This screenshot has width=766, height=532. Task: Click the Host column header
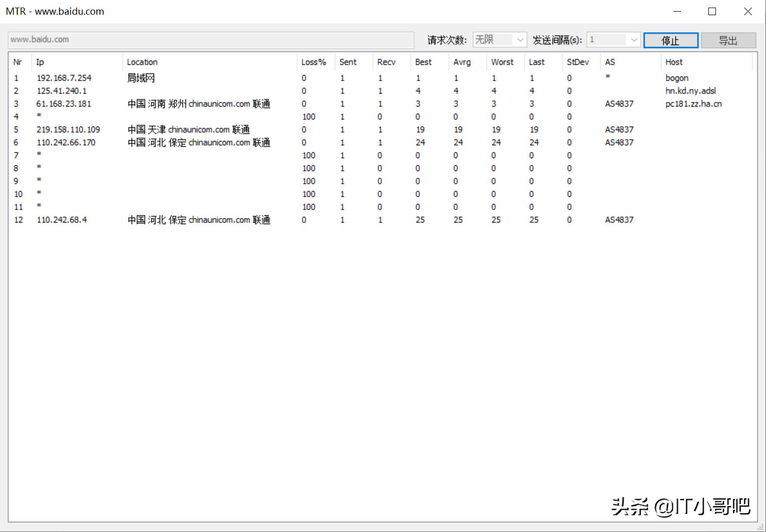coord(673,62)
